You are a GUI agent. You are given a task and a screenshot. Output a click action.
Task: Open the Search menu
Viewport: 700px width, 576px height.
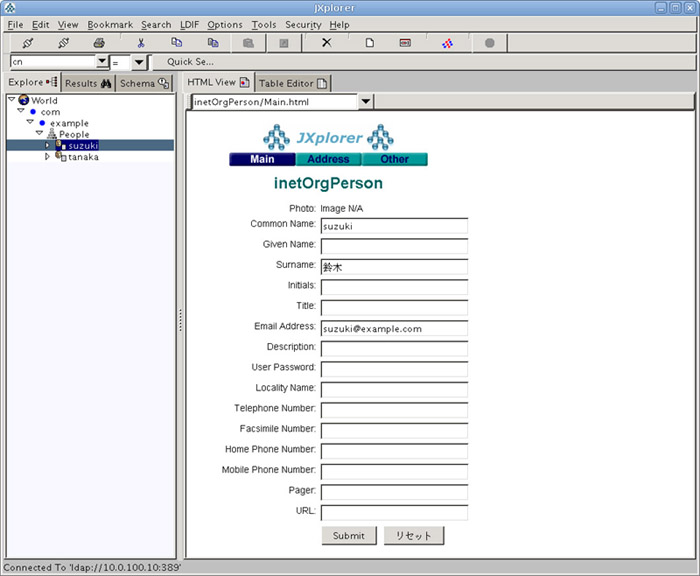[156, 25]
